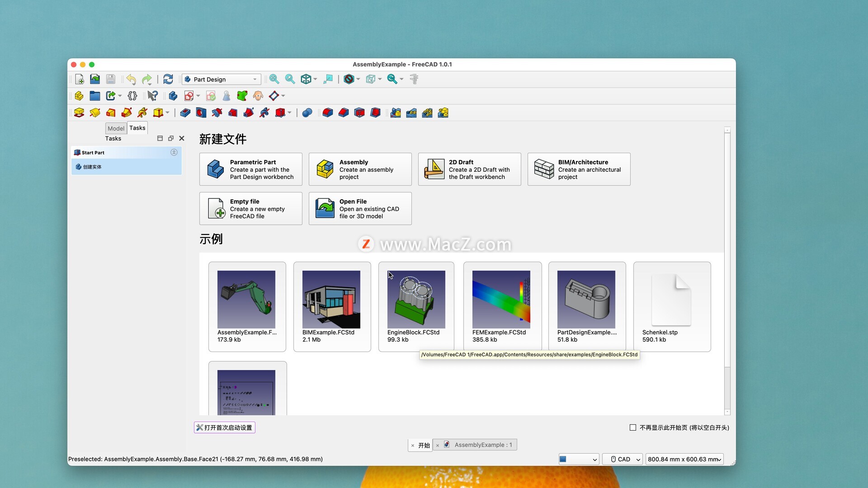Expand the datum tools dropdown arrow

point(283,96)
